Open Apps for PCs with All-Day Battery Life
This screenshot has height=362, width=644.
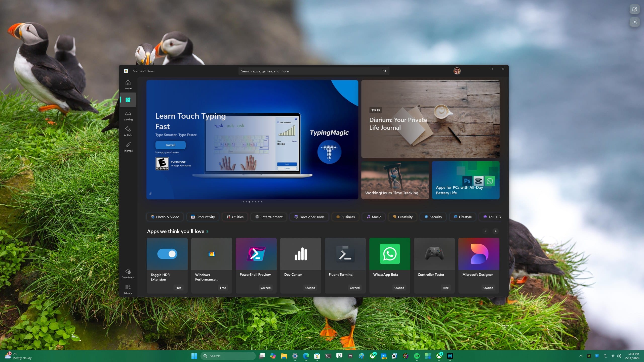(465, 180)
